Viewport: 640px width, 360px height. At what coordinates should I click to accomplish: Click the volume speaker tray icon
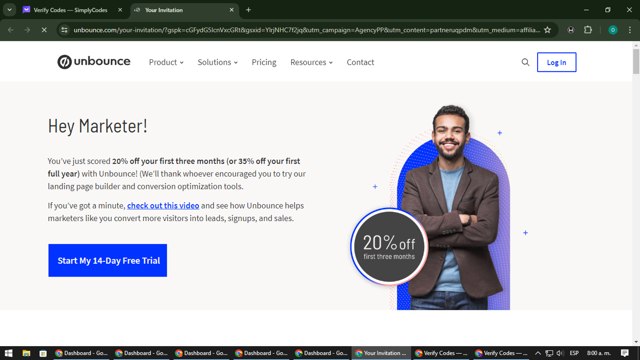560,353
